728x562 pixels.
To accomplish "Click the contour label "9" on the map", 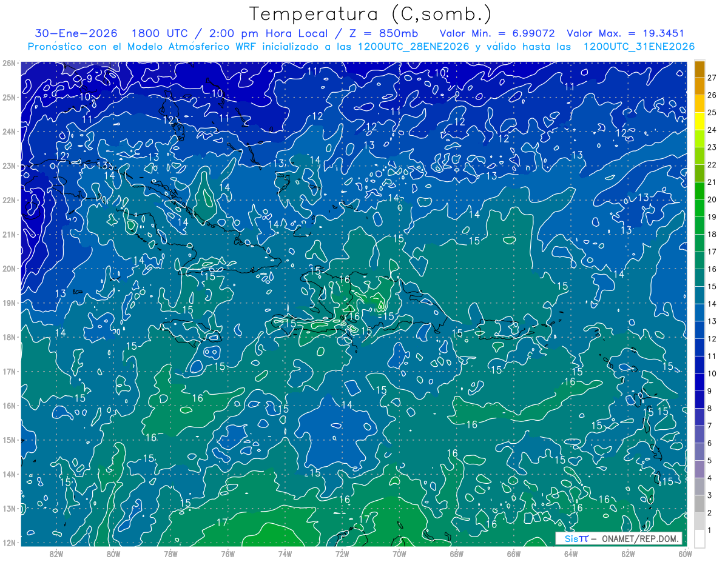I will point(89,78).
